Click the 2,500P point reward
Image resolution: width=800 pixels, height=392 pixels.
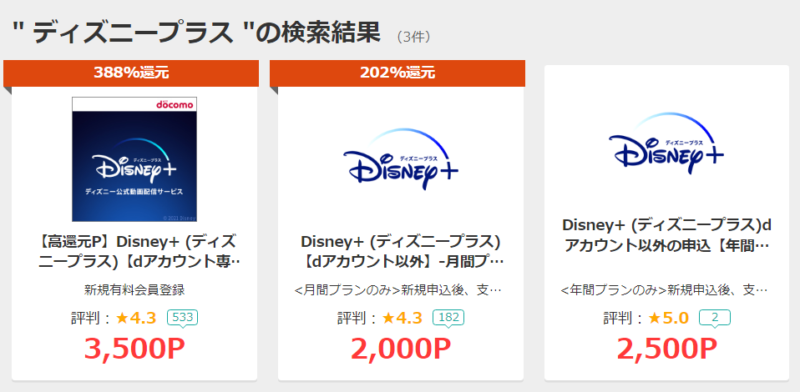pos(667,349)
